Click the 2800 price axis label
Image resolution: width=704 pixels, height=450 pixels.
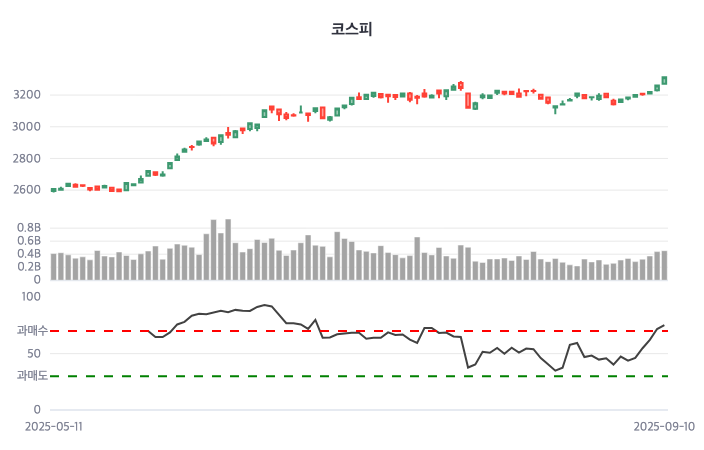[27, 159]
